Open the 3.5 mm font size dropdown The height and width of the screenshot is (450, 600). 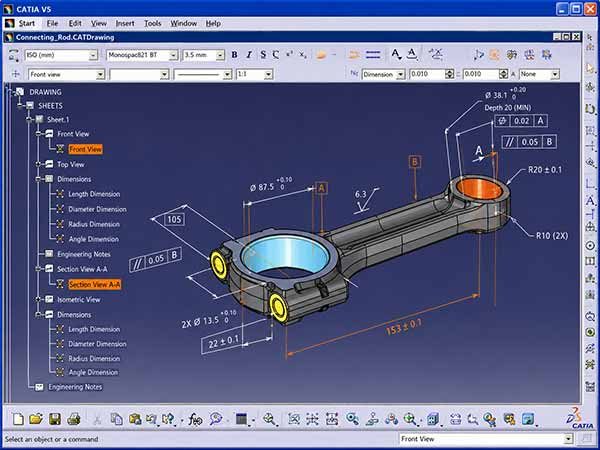pos(220,55)
